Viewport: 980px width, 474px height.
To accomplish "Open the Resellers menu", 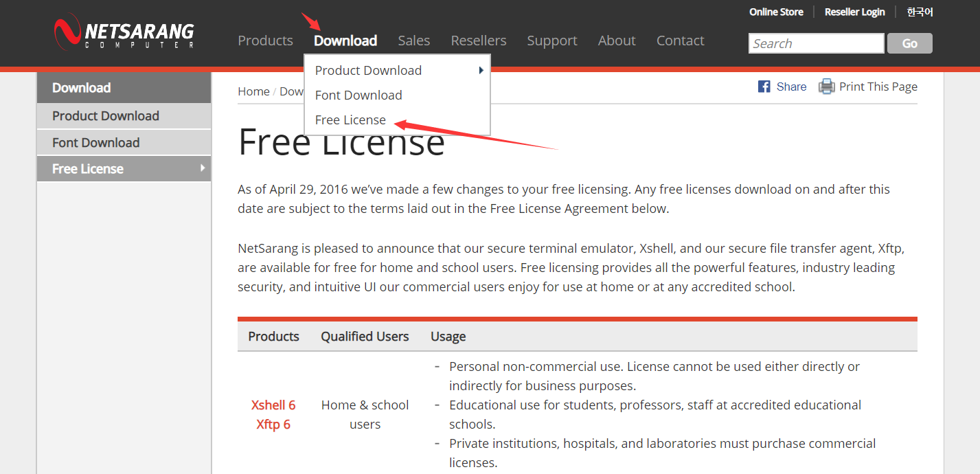I will coord(479,41).
